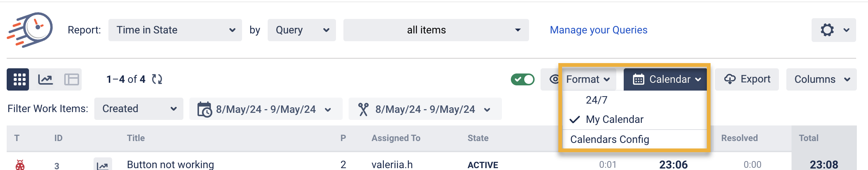Screen dimensions: 868x170
Task: Click the refresh results icon
Action: [x=157, y=79]
